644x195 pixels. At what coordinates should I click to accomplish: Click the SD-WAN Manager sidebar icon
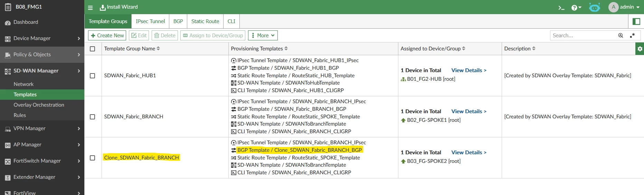click(8, 71)
